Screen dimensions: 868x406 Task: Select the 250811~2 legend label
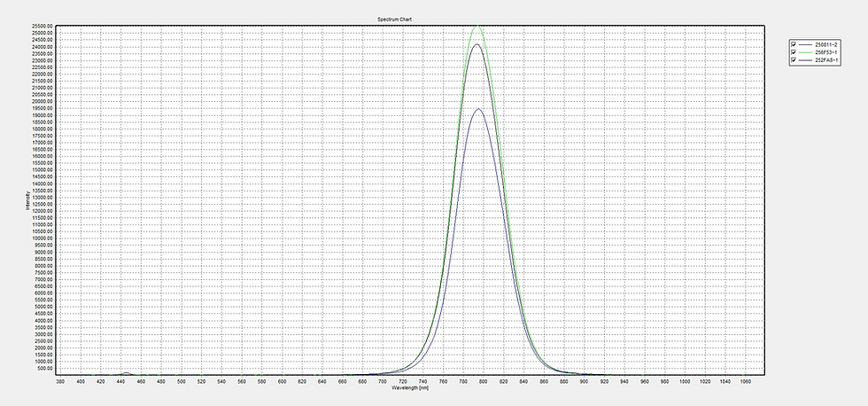coord(827,44)
